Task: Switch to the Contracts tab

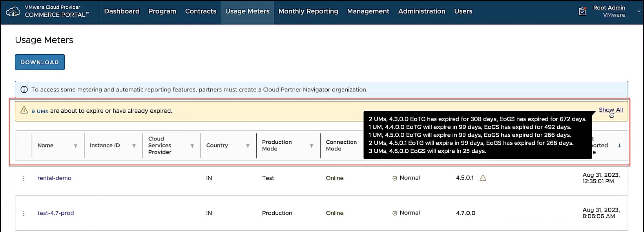Action: click(201, 11)
